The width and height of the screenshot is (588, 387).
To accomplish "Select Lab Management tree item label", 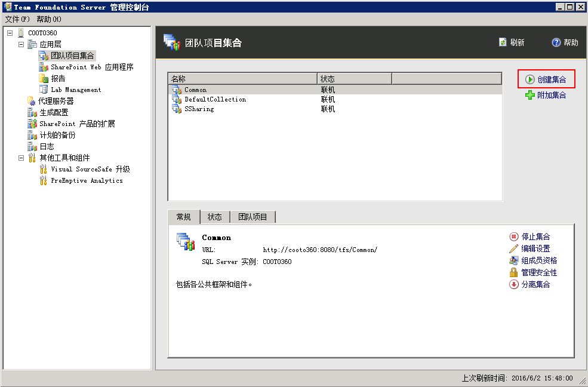I will pyautogui.click(x=76, y=90).
